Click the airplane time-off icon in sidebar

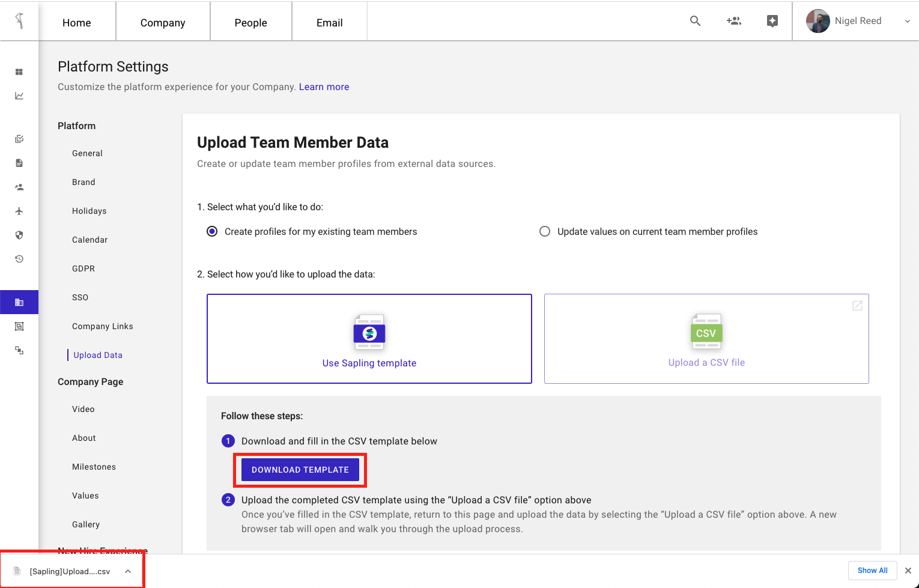(19, 211)
